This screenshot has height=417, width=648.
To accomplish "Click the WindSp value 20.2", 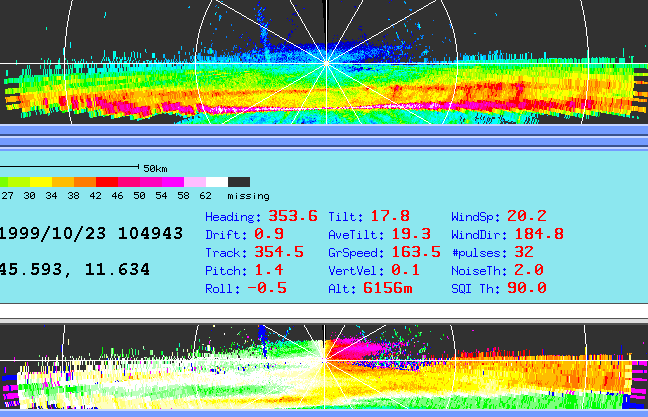I will tap(526, 216).
